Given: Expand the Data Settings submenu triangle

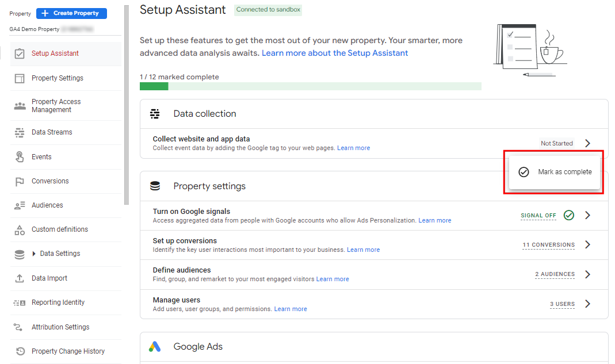Looking at the screenshot, I should (x=34, y=254).
